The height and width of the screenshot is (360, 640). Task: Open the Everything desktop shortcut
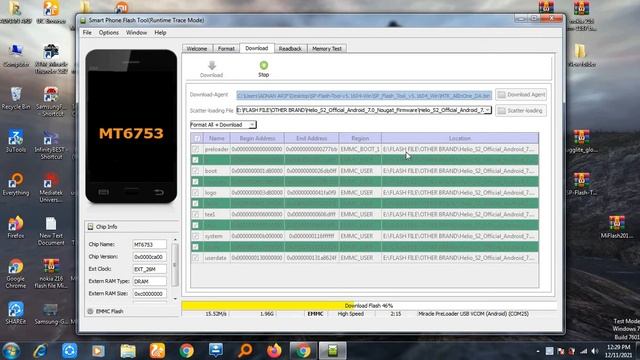point(16,184)
